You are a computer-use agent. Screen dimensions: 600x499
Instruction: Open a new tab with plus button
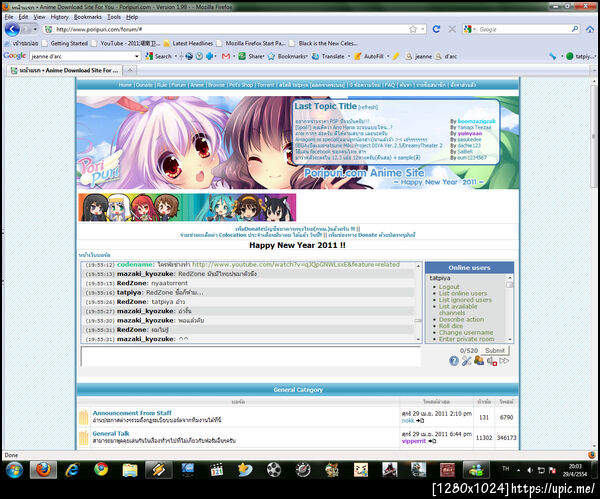pos(130,70)
